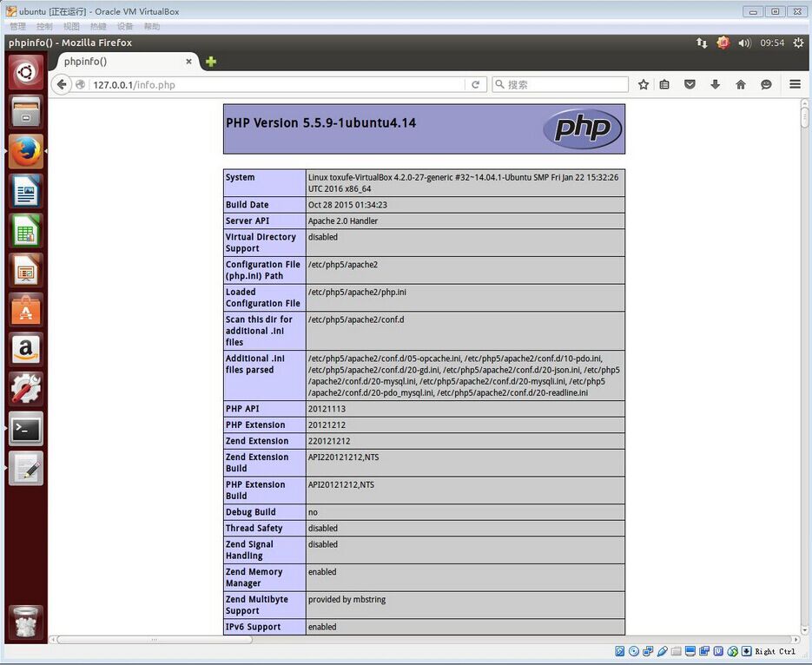Click the site identity globe icon
The width and height of the screenshot is (812, 665).
[80, 84]
